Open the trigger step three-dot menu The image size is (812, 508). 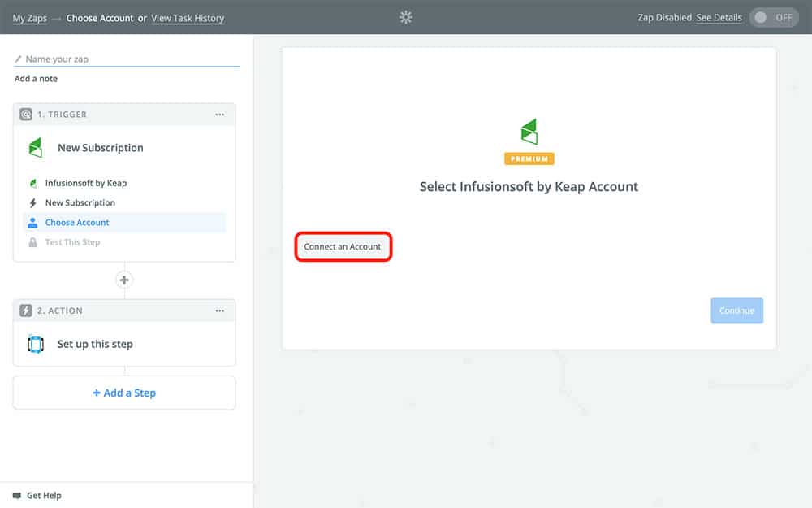[219, 115]
